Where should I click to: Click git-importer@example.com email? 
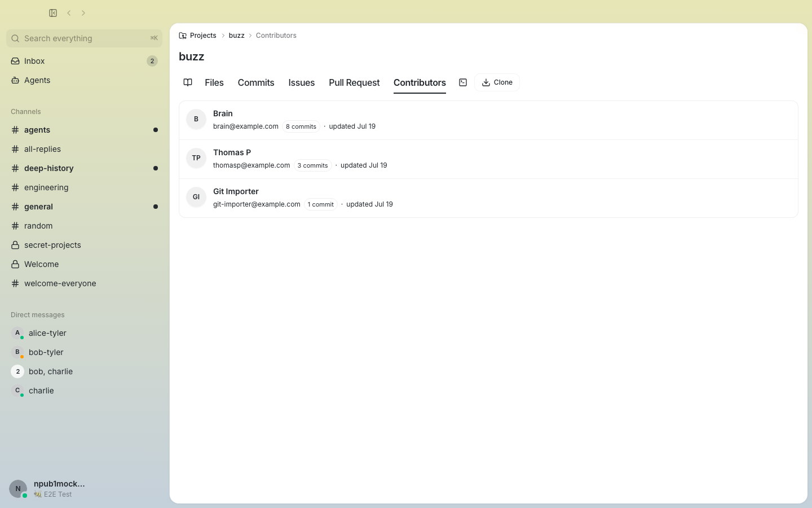pyautogui.click(x=257, y=204)
